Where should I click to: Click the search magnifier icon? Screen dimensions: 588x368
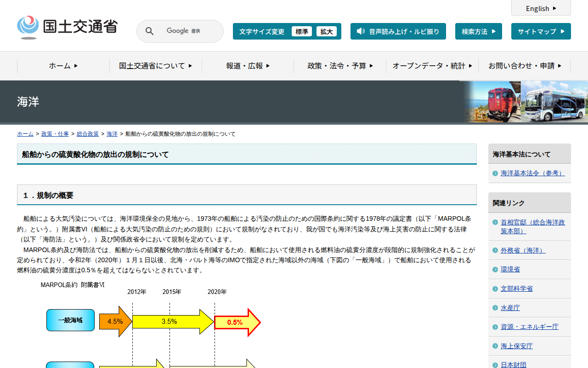(x=150, y=31)
